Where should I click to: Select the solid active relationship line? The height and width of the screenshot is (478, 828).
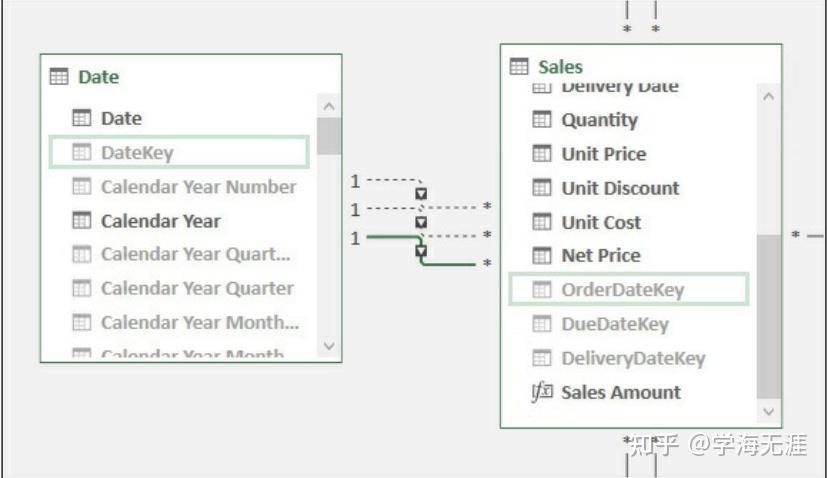click(x=421, y=250)
